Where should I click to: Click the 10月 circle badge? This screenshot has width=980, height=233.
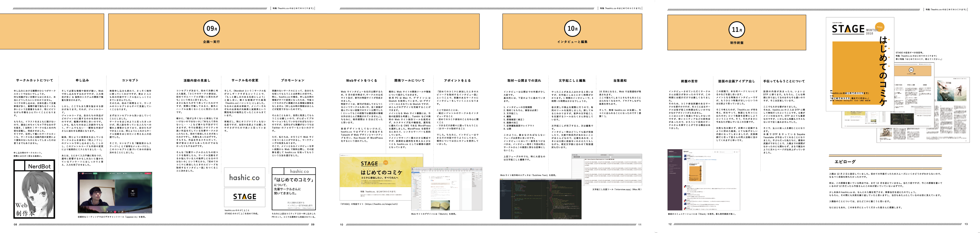pos(572,29)
